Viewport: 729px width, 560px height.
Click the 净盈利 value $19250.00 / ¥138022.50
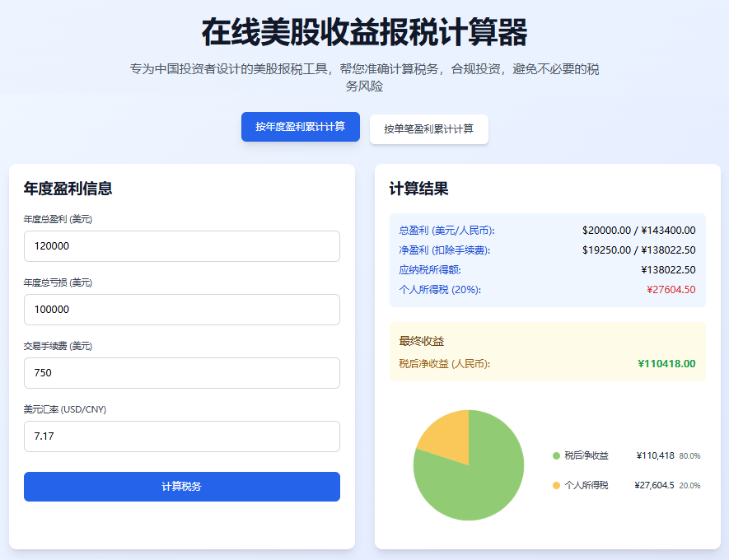638,250
